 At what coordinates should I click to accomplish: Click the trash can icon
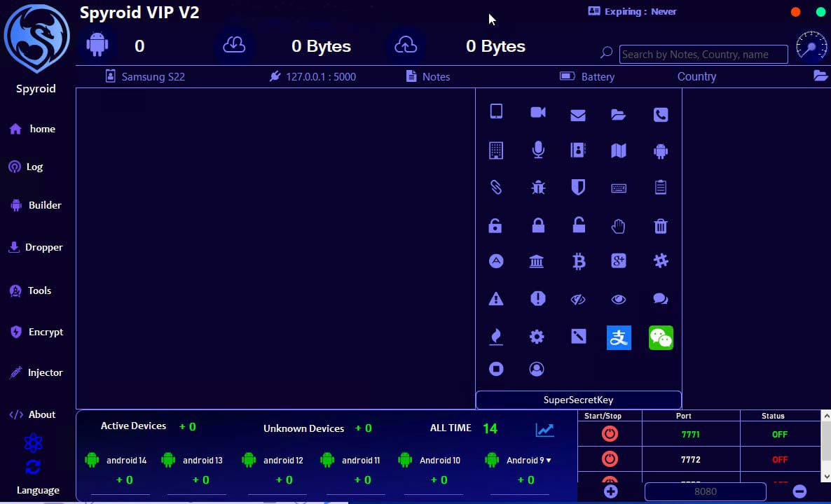tap(660, 225)
